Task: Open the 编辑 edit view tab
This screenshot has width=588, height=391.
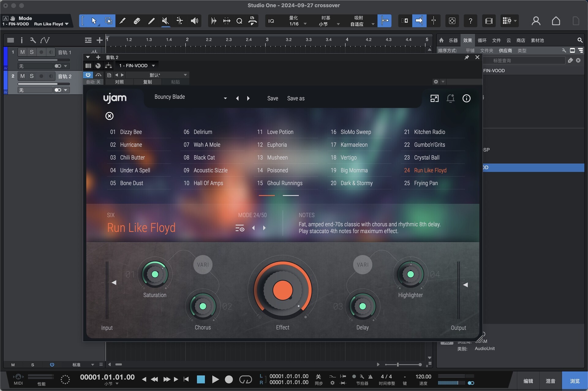Action: click(528, 381)
